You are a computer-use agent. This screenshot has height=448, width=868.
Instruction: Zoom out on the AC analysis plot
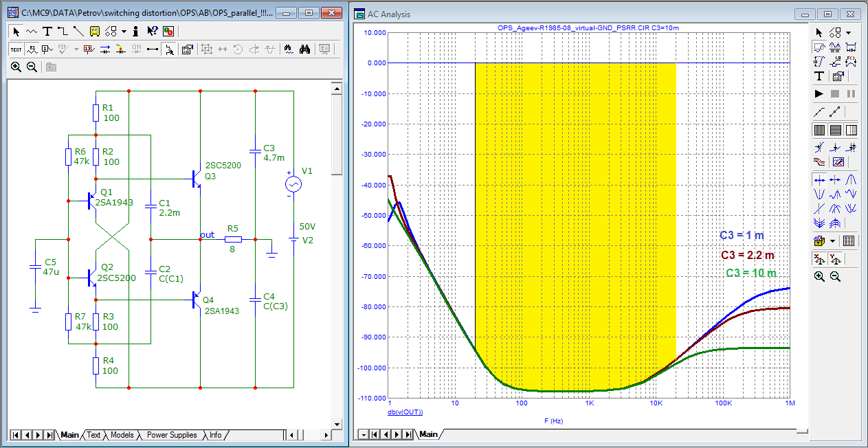835,276
